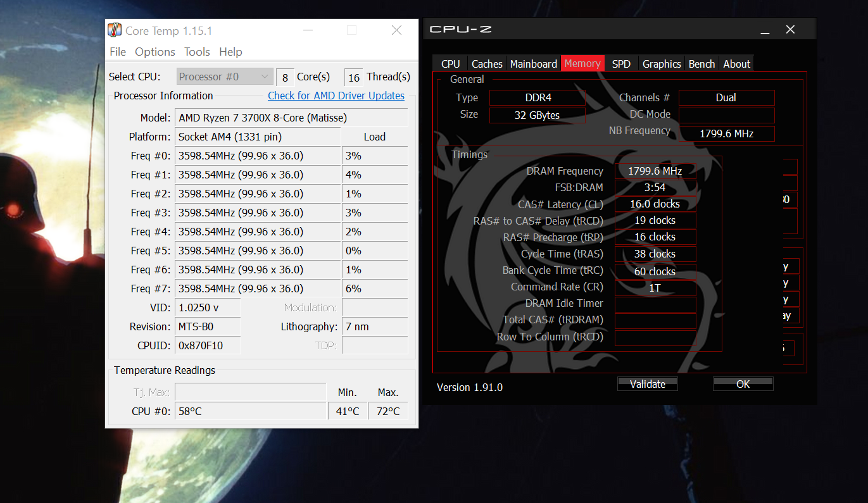Open the About tab in CPU-Z

(x=737, y=64)
